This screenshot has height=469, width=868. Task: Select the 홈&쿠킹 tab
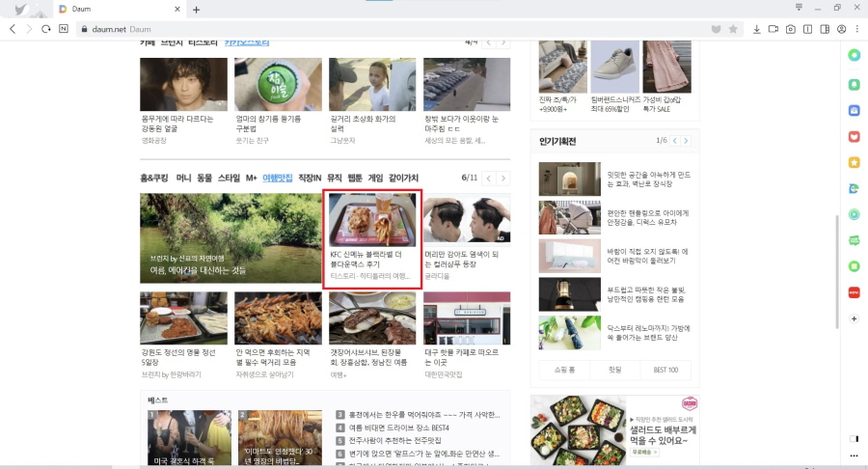point(154,178)
